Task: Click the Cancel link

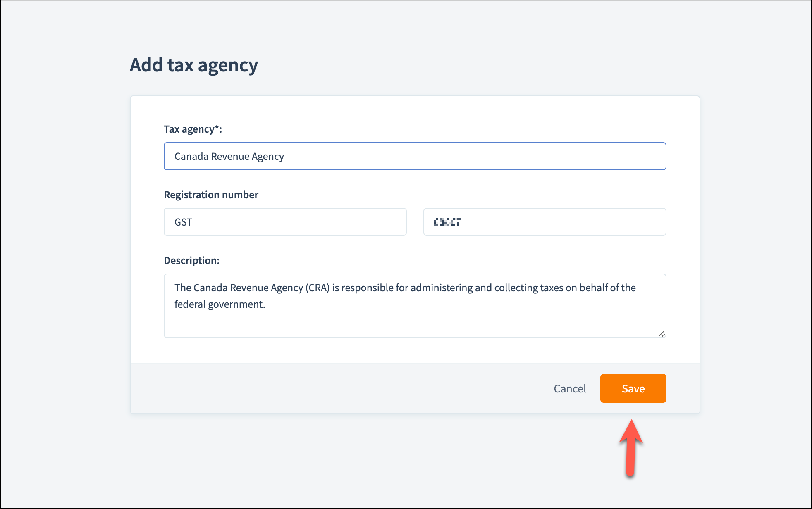Action: click(x=570, y=388)
